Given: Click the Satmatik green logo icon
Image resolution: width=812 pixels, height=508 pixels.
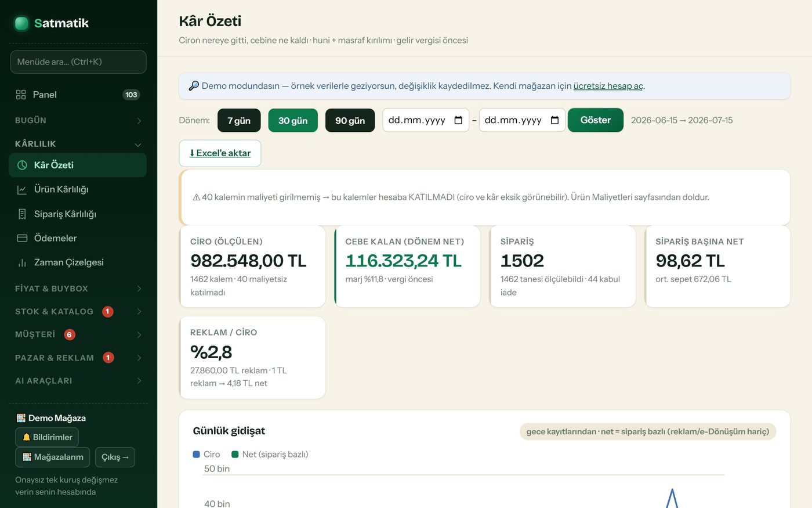Looking at the screenshot, I should [21, 23].
